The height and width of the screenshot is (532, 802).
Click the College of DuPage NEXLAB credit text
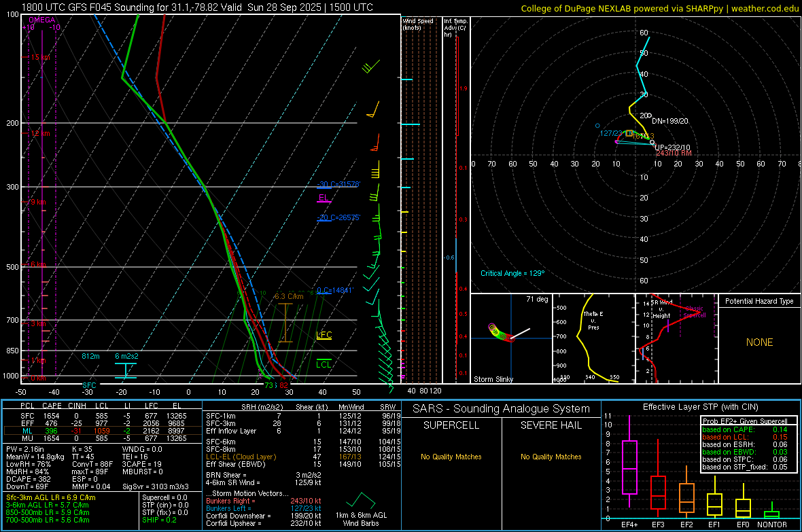click(x=659, y=8)
